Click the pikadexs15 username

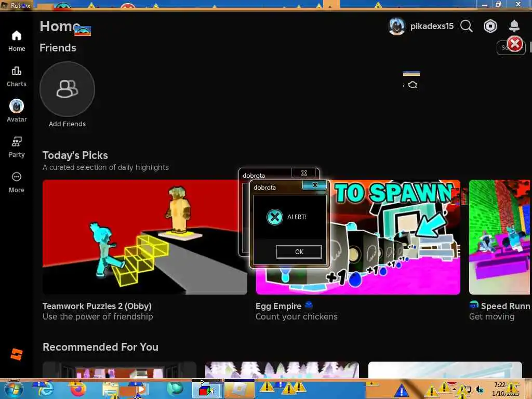[x=432, y=26]
